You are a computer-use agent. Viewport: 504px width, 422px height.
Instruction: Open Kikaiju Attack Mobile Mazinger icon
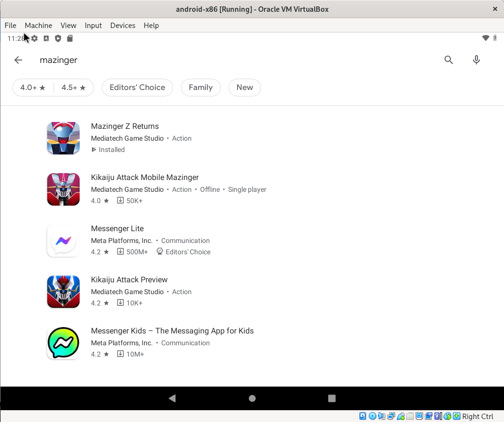pos(63,189)
